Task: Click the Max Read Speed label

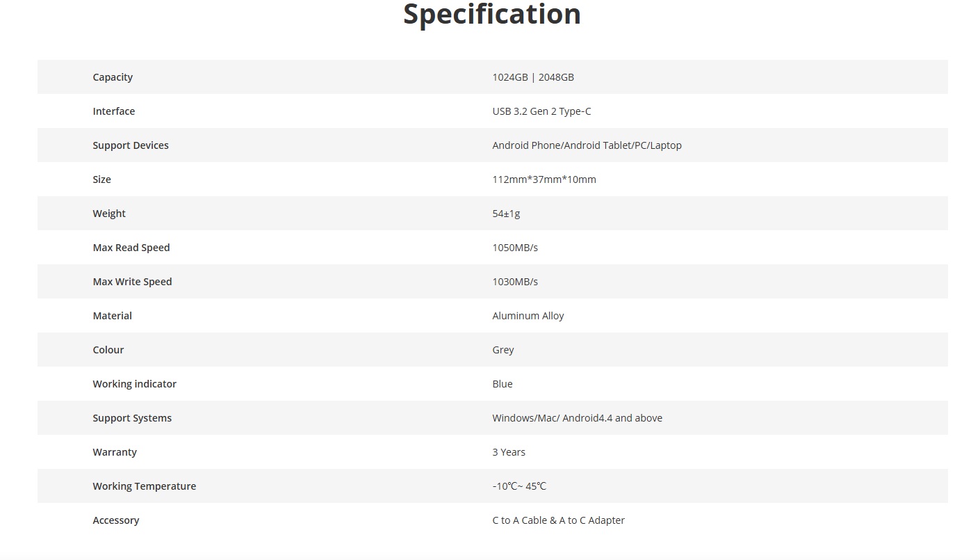Action: coord(131,248)
